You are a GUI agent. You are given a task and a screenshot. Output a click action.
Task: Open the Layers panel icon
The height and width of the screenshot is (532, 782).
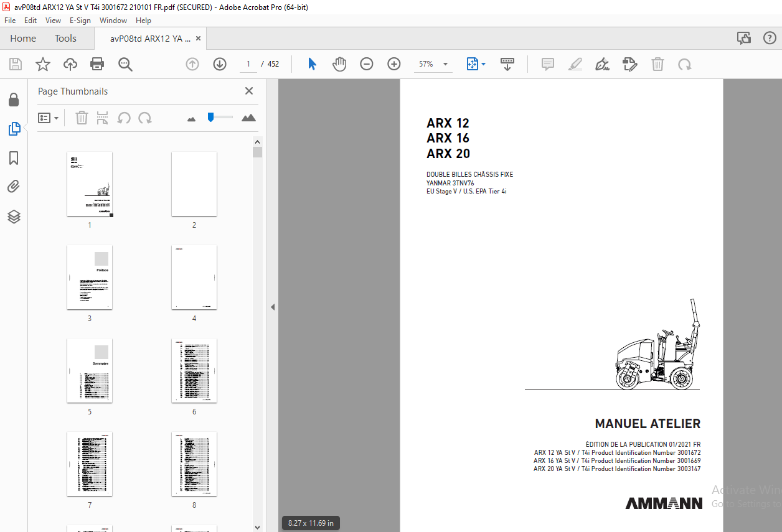(14, 217)
